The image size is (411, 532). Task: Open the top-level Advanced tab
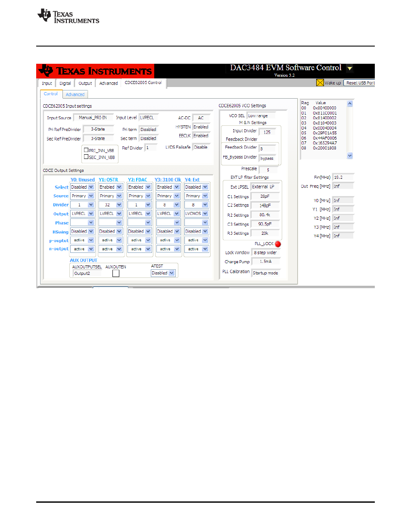(109, 84)
